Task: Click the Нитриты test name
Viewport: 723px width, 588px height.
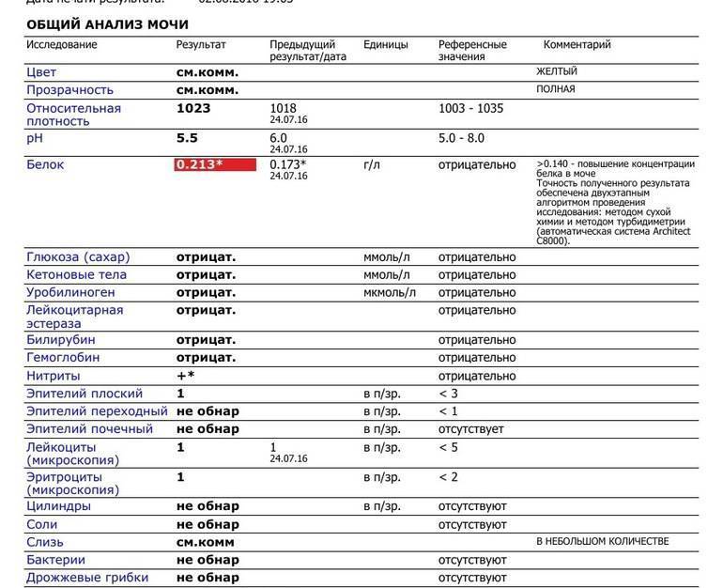Action: click(x=53, y=376)
